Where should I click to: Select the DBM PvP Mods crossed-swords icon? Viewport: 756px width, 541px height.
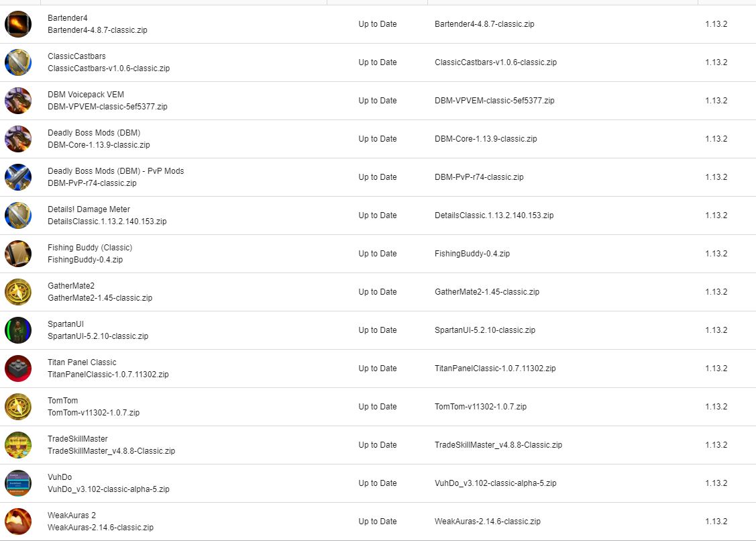(x=18, y=177)
